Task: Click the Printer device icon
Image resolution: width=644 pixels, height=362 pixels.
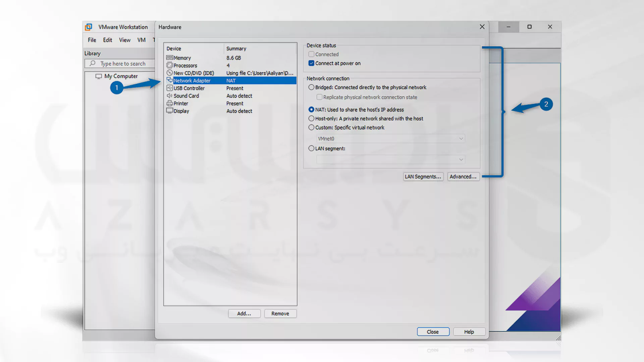Action: (x=170, y=103)
